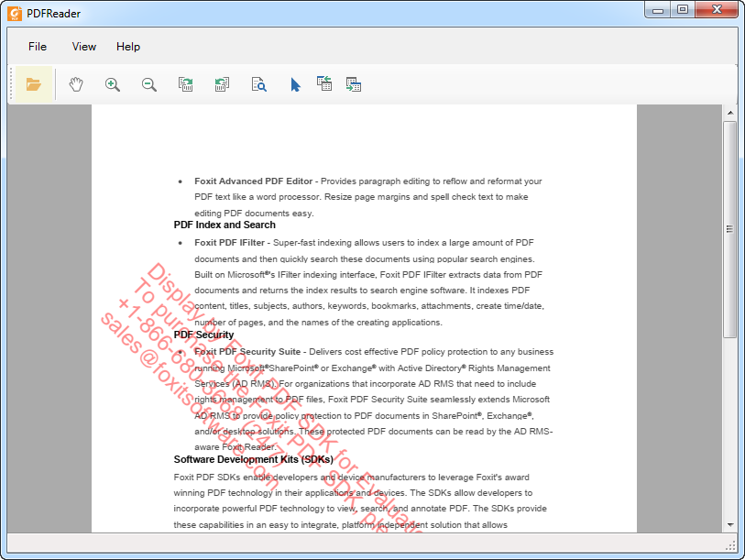The image size is (745, 560).
Task: Click the Zoom In magnifier
Action: tap(113, 84)
